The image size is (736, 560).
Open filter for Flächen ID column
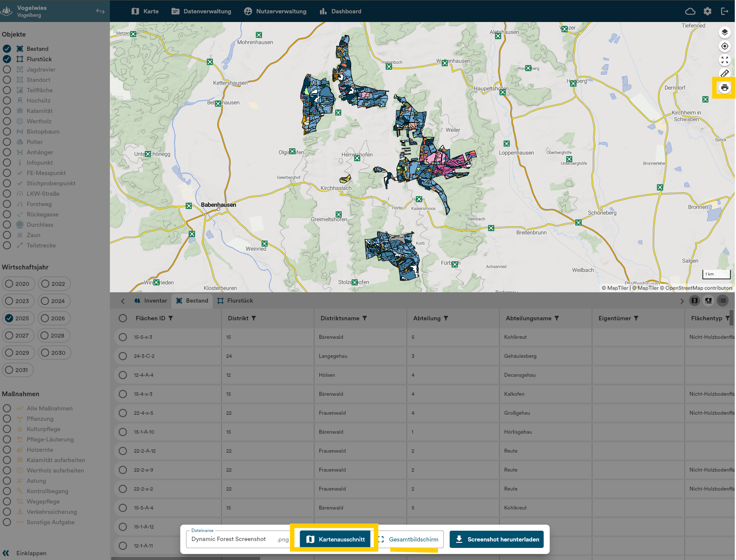point(171,318)
